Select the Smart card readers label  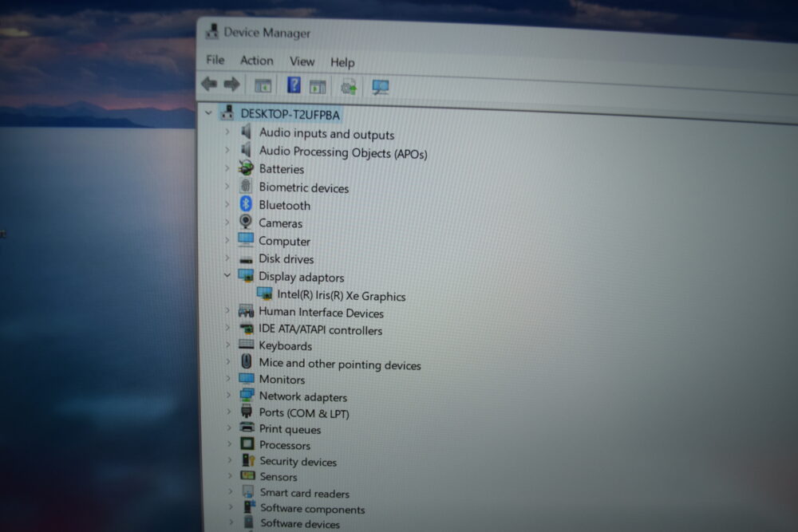point(305,493)
